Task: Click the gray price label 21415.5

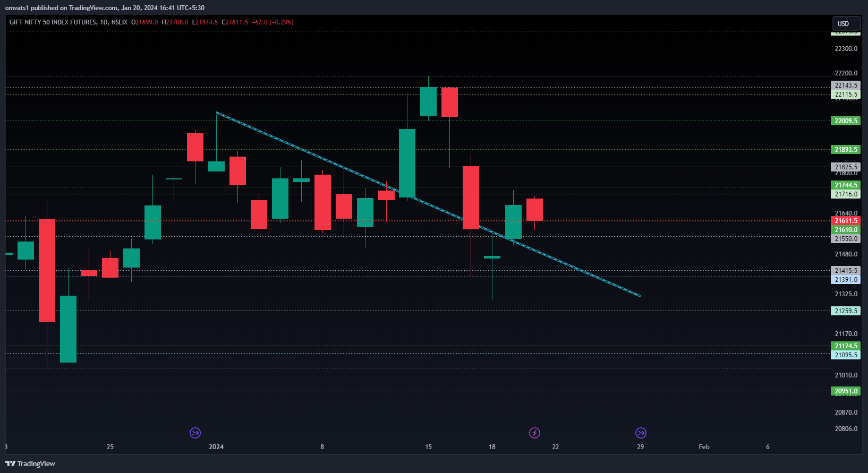Action: (x=845, y=271)
